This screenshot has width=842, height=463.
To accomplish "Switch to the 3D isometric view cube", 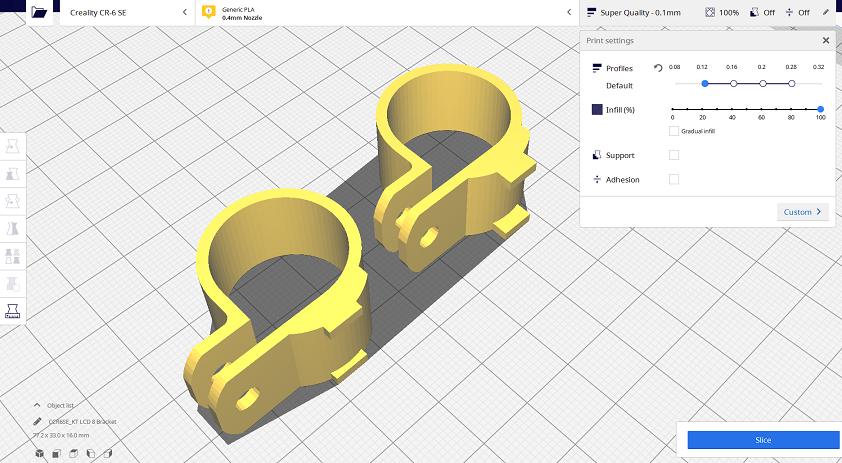I will click(x=39, y=453).
